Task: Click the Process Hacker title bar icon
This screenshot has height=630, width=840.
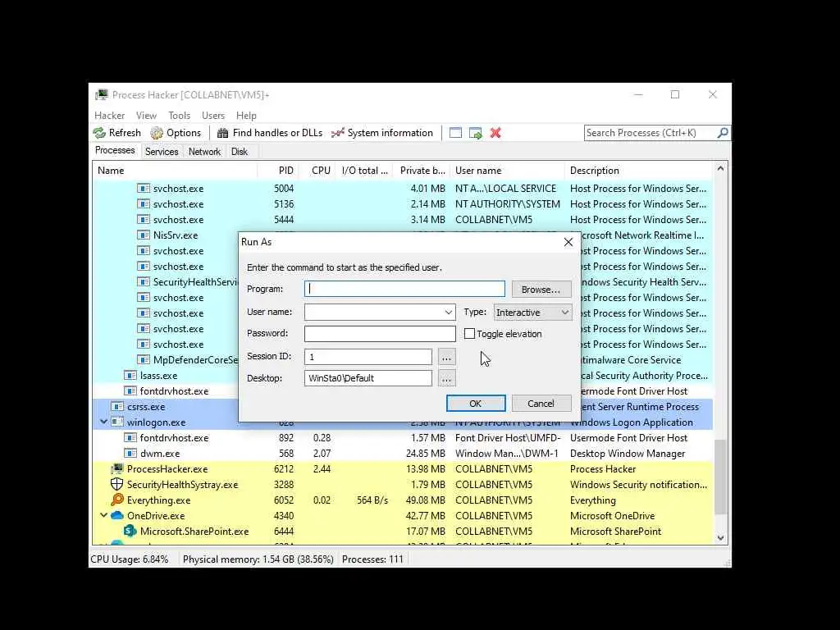Action: pos(101,95)
